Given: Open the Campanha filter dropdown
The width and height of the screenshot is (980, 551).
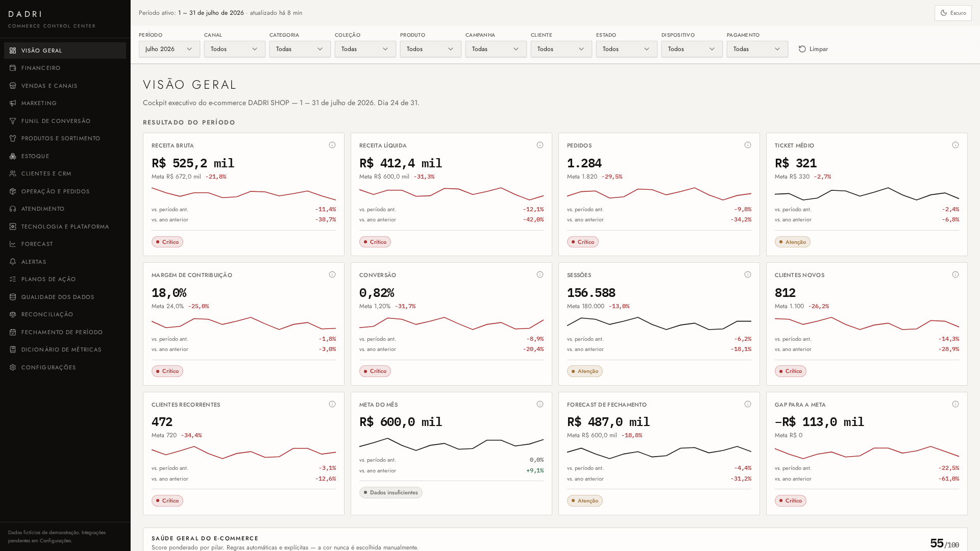Looking at the screenshot, I should pyautogui.click(x=496, y=49).
